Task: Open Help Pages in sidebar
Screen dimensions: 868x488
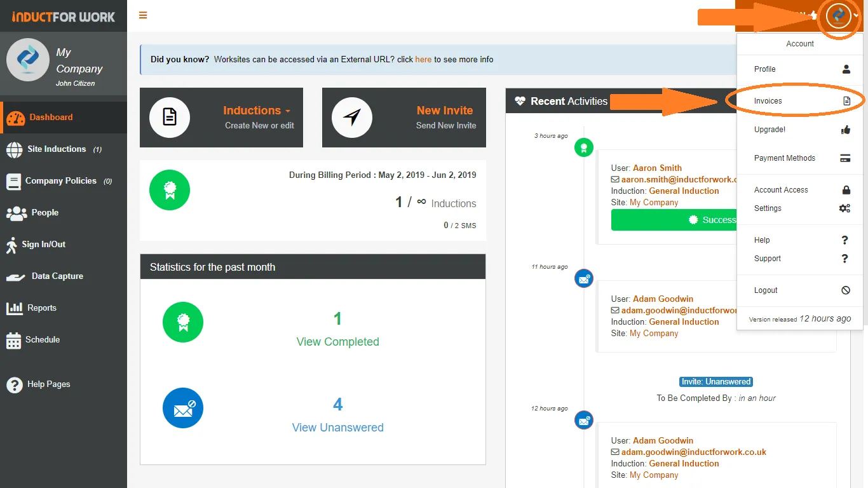Action: point(64,384)
